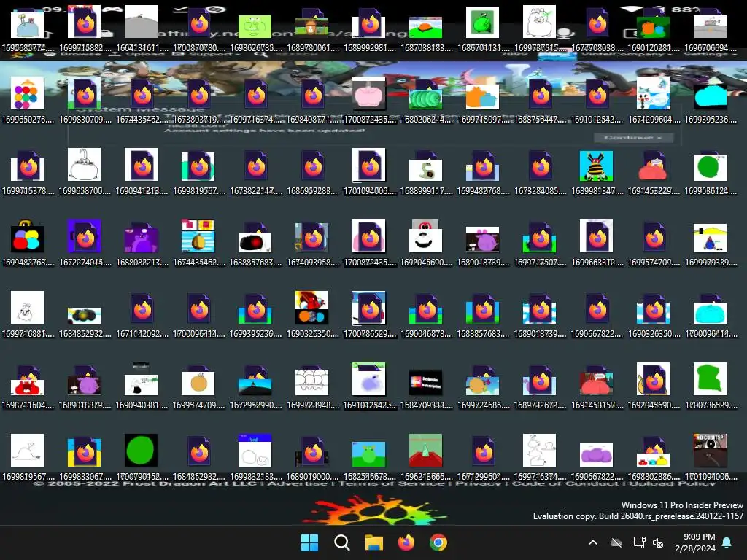Select desktop file 1690941213
The image size is (747, 560).
click(x=142, y=172)
